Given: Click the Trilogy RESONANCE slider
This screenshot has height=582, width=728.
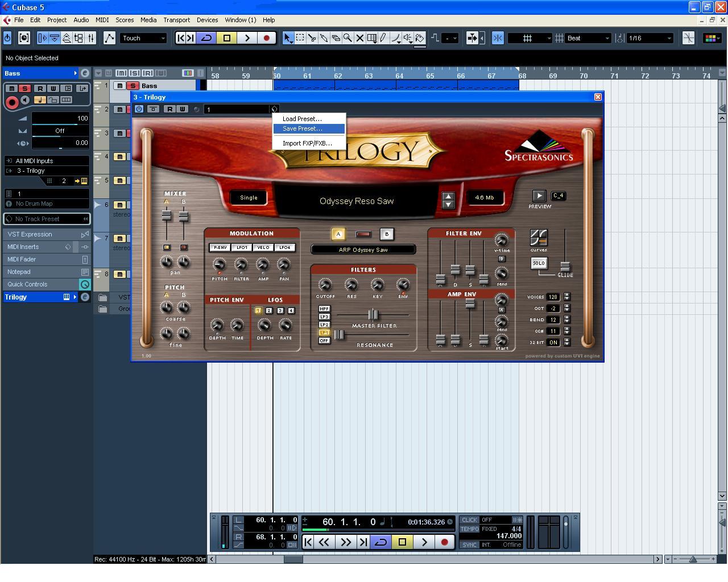Looking at the screenshot, I should 340,335.
